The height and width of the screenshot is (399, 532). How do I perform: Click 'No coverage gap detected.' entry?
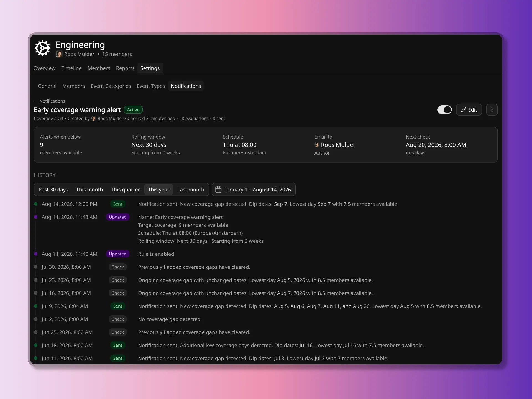tap(170, 319)
